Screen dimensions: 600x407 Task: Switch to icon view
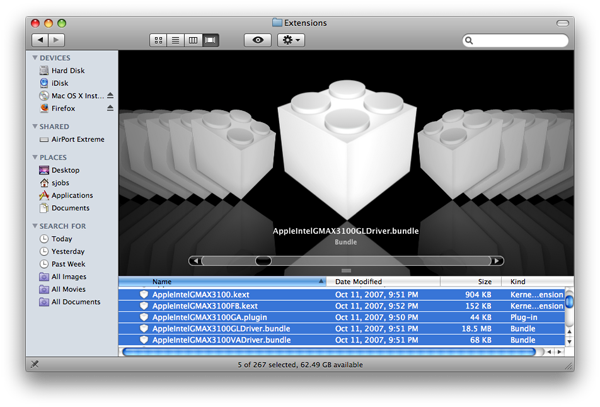point(158,40)
